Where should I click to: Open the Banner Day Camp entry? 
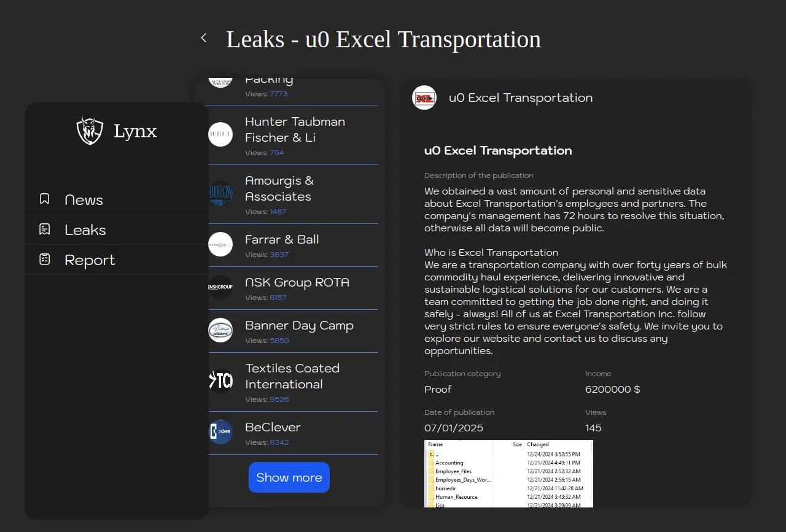(x=299, y=326)
